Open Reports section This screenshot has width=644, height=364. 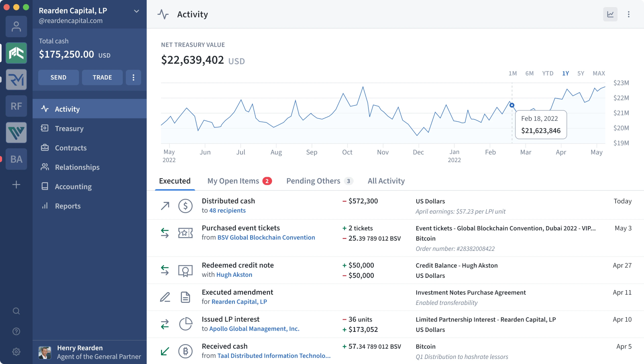click(68, 206)
